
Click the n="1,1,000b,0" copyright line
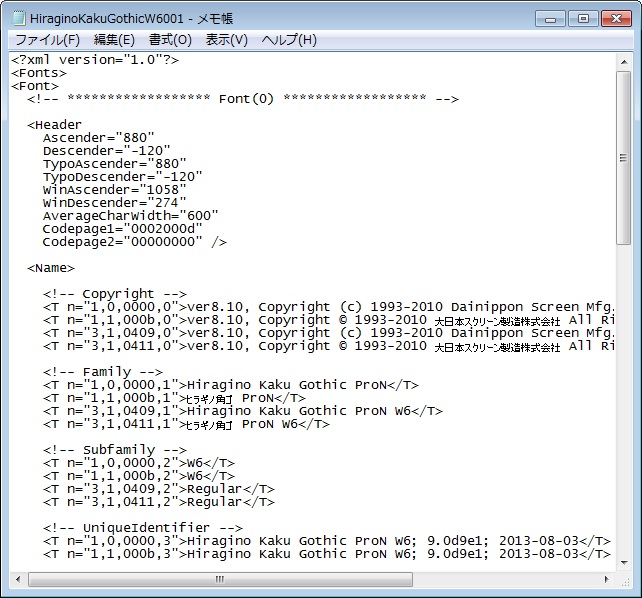tap(328, 320)
